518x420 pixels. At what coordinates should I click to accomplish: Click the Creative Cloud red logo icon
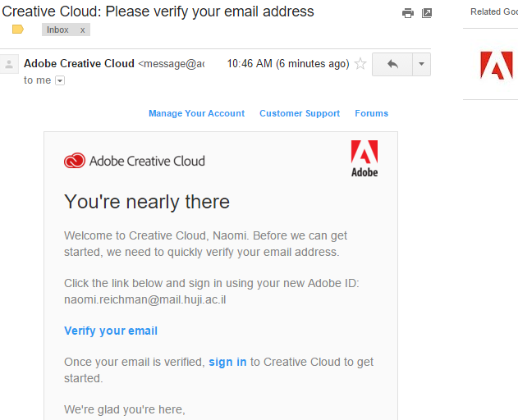tap(75, 161)
